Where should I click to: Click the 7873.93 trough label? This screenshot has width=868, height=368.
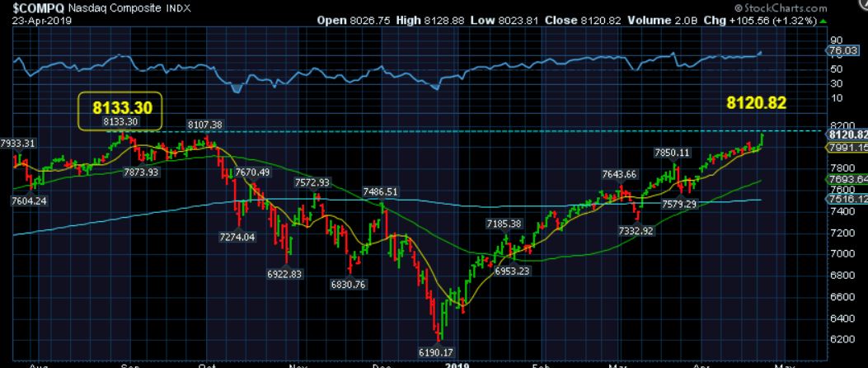[141, 172]
